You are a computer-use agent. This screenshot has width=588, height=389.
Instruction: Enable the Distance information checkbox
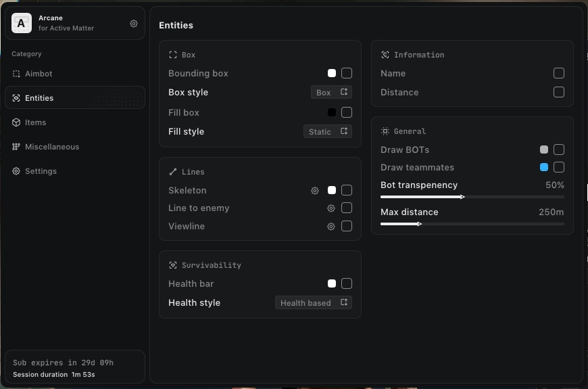pyautogui.click(x=559, y=92)
